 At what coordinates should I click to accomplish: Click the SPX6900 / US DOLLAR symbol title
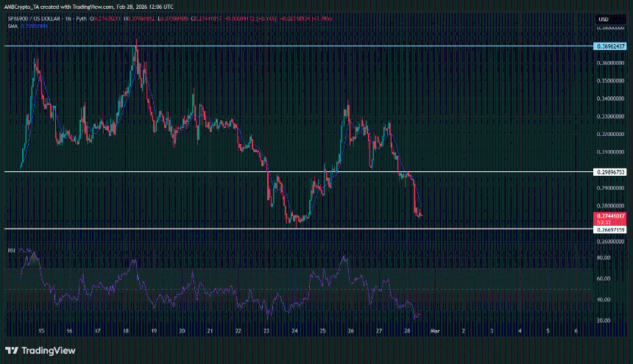point(35,18)
